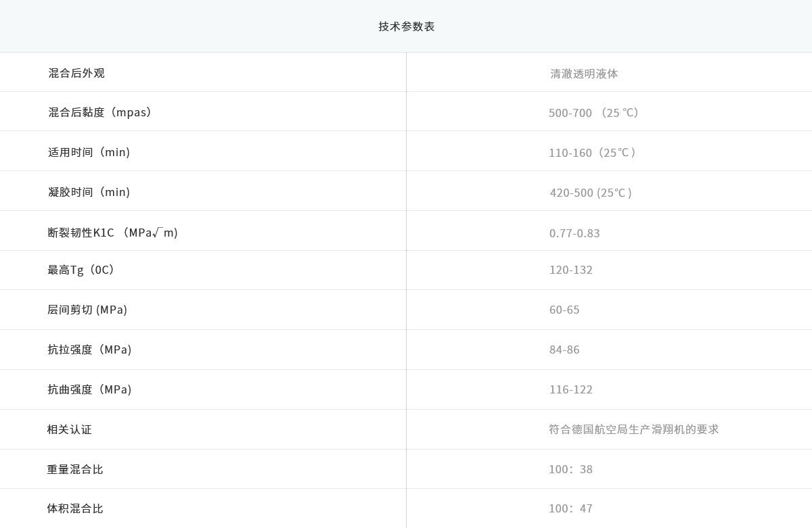Viewport: 812px width, 528px height.
Task: Select the 抗拉强度（MPa) label
Action: pyautogui.click(x=89, y=350)
